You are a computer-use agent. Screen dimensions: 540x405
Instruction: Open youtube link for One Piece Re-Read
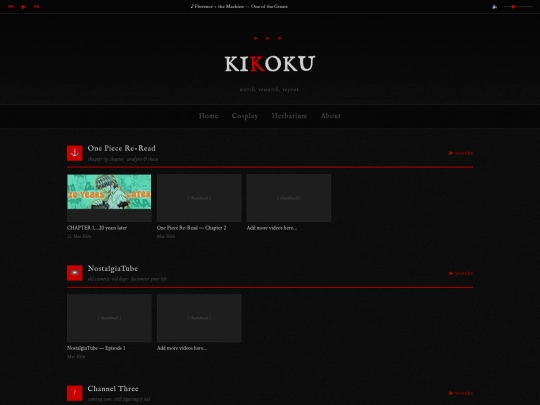click(461, 153)
